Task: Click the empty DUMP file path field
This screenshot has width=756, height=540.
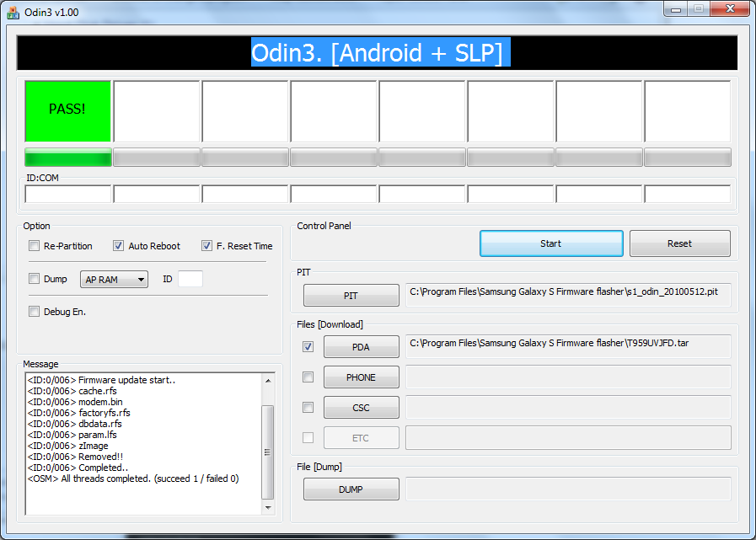Action: tap(568, 489)
